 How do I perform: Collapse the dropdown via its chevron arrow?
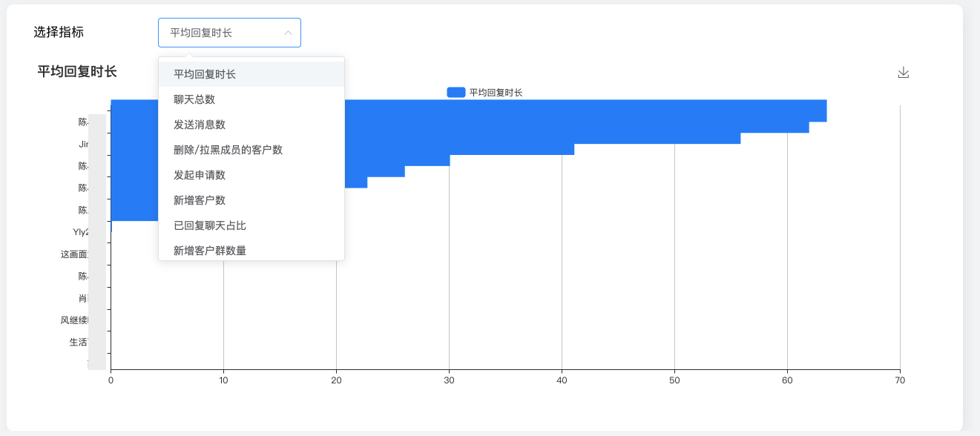(288, 33)
